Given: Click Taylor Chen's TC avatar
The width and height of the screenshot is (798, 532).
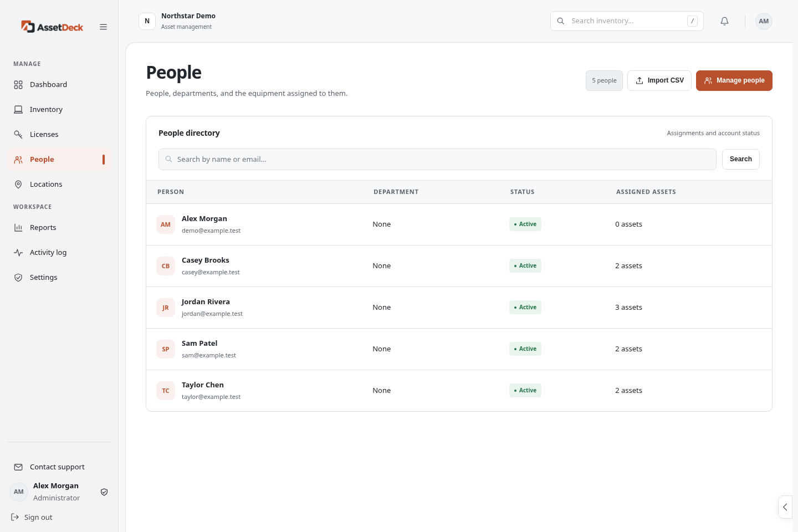Looking at the screenshot, I should [x=166, y=391].
